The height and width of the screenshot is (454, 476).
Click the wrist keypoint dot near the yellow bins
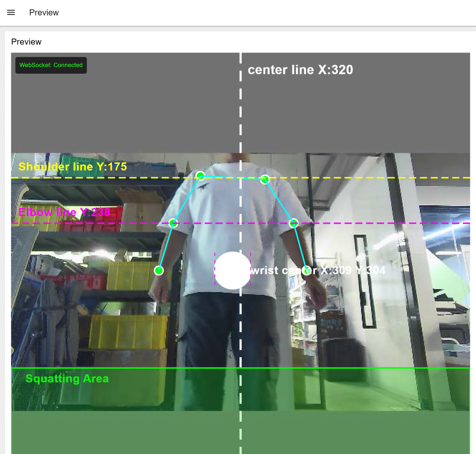point(159,271)
